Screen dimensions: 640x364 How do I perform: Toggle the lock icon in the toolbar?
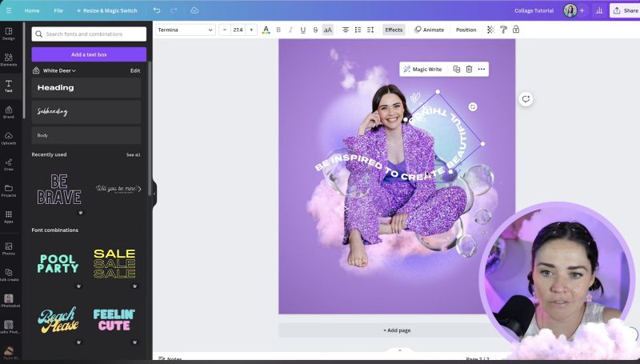[516, 30]
